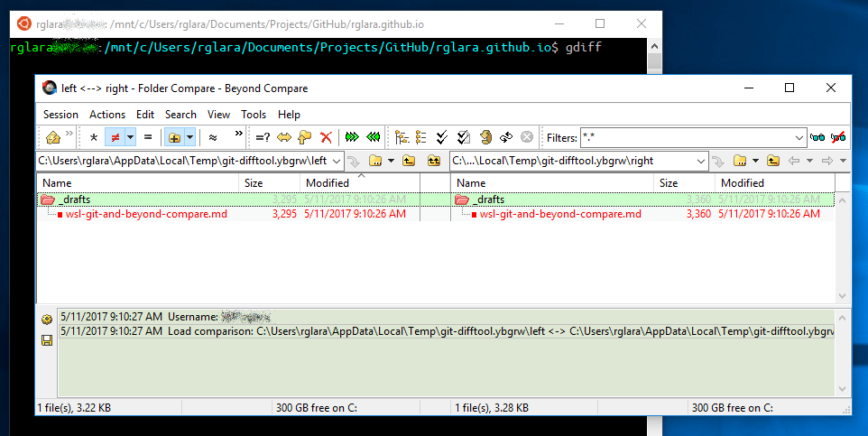The width and height of the screenshot is (868, 436).
Task: Click the left pane Modified column header
Action: [327, 182]
